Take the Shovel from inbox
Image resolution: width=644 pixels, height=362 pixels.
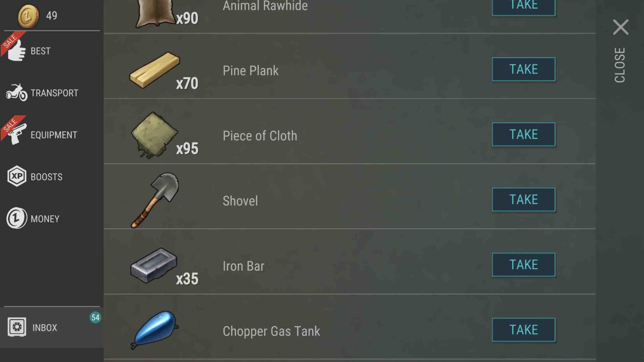[x=524, y=200]
